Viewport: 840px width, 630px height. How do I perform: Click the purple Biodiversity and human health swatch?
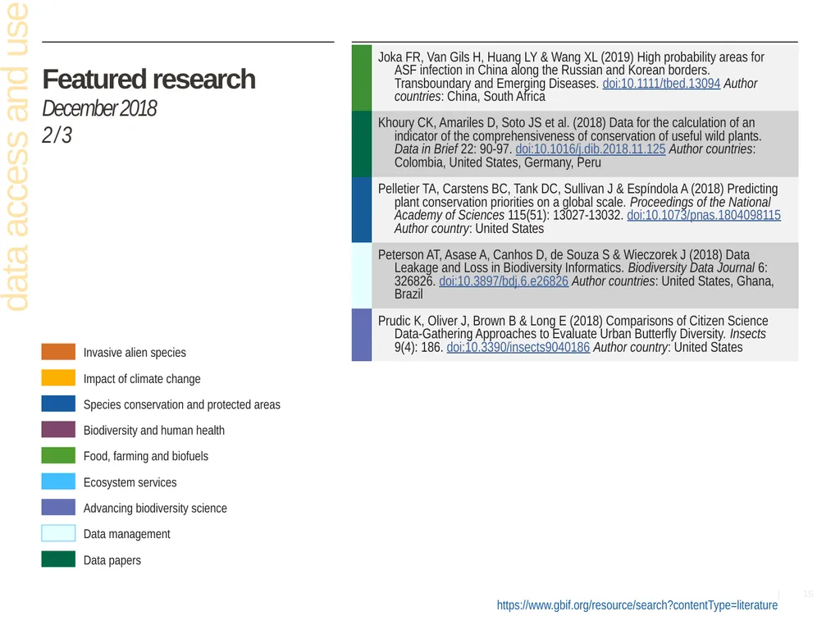tap(58, 430)
